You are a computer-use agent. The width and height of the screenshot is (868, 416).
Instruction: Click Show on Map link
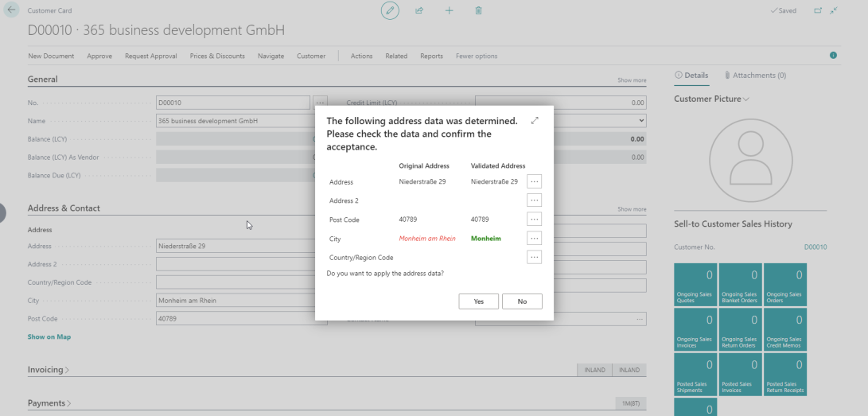(x=49, y=336)
